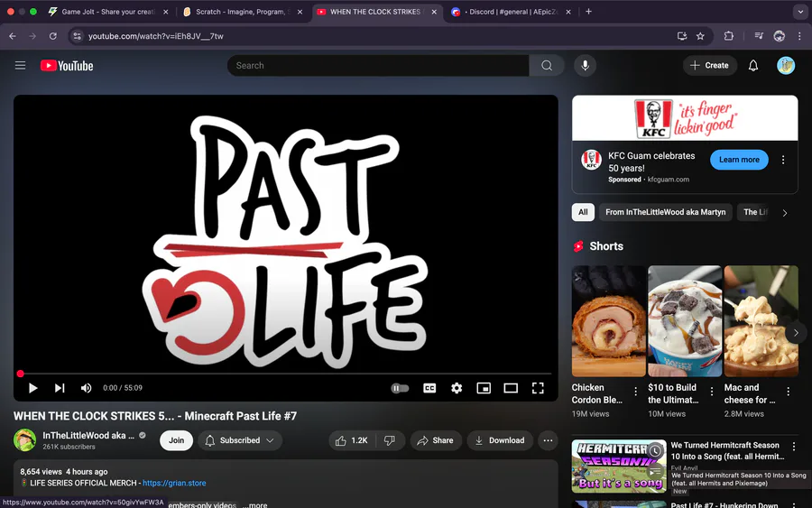Open tab search dropdown arrow
Viewport: 812px width, 508px height.
pyautogui.click(x=800, y=12)
